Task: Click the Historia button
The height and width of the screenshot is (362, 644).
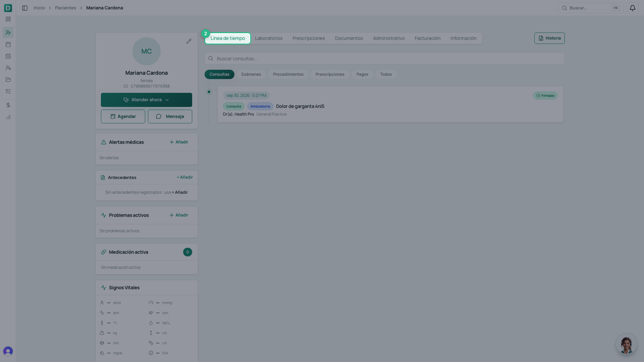Action: tap(549, 38)
